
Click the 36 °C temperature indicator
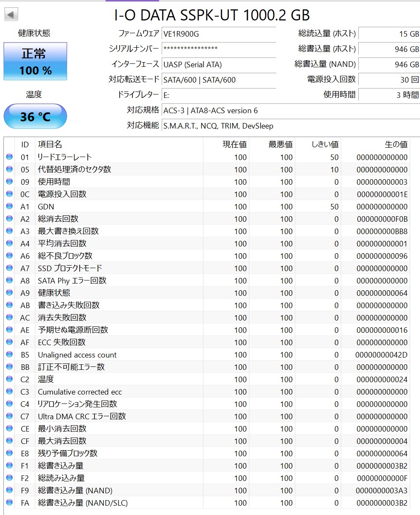[35, 116]
